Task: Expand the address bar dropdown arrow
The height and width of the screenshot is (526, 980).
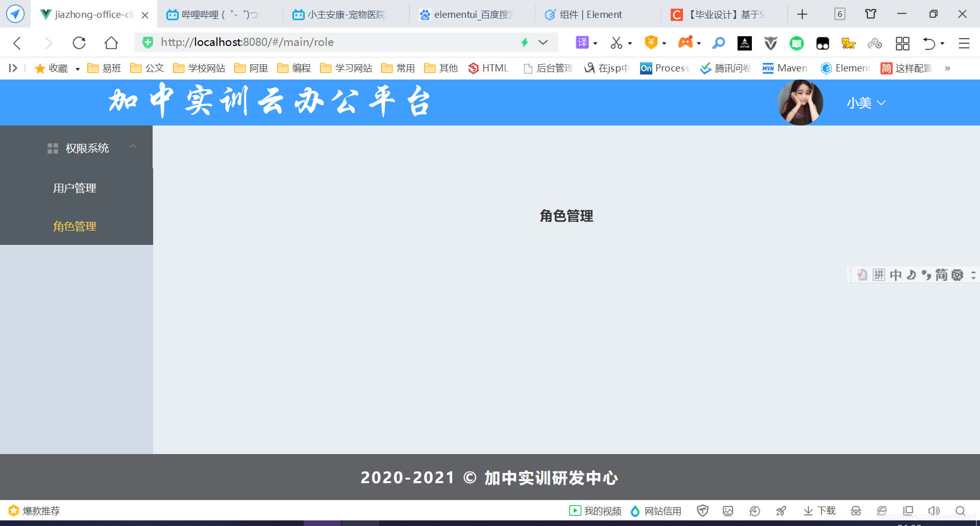Action: pos(543,42)
